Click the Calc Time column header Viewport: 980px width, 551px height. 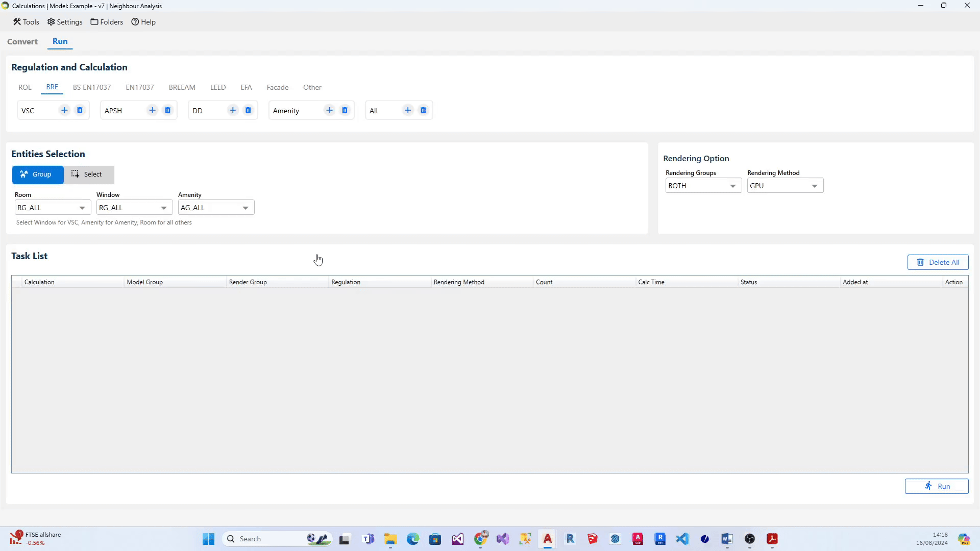pyautogui.click(x=651, y=282)
